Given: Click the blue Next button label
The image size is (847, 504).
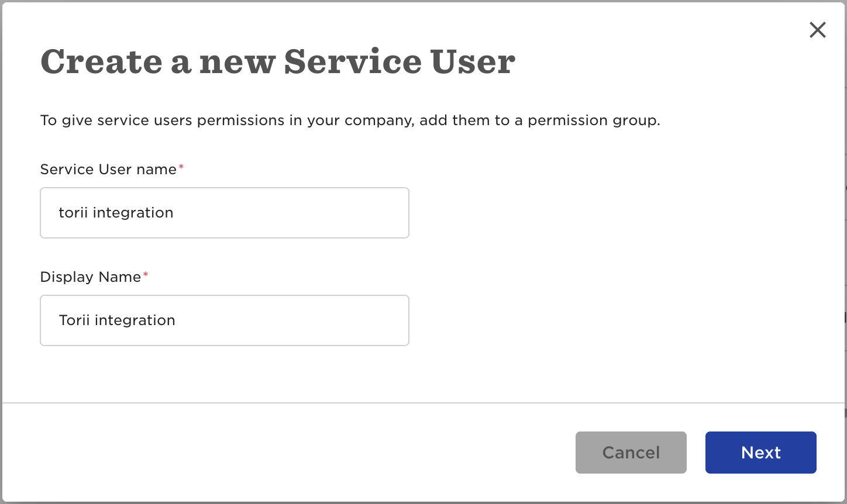Looking at the screenshot, I should (760, 453).
